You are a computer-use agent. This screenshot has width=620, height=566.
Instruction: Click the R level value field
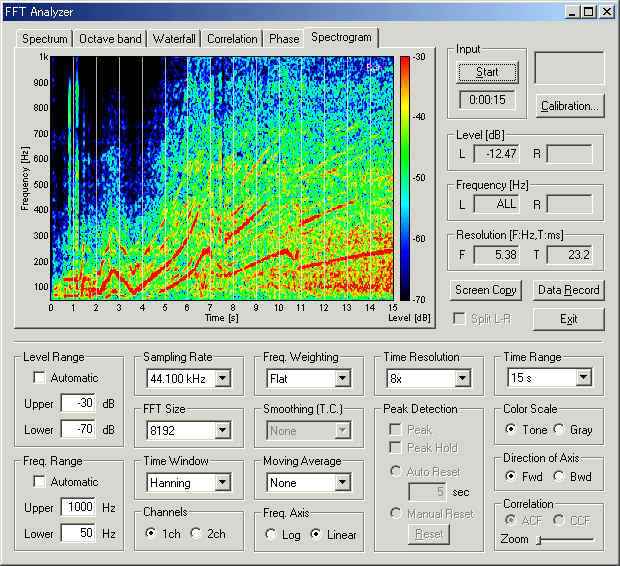(x=570, y=153)
